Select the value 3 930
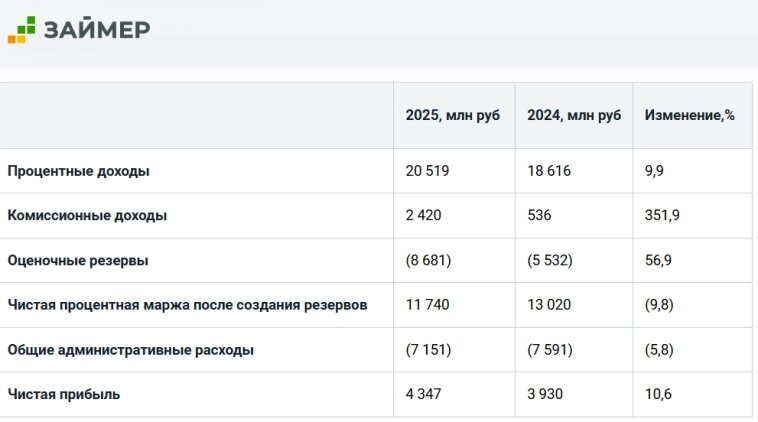The width and height of the screenshot is (758, 422). coord(545,394)
